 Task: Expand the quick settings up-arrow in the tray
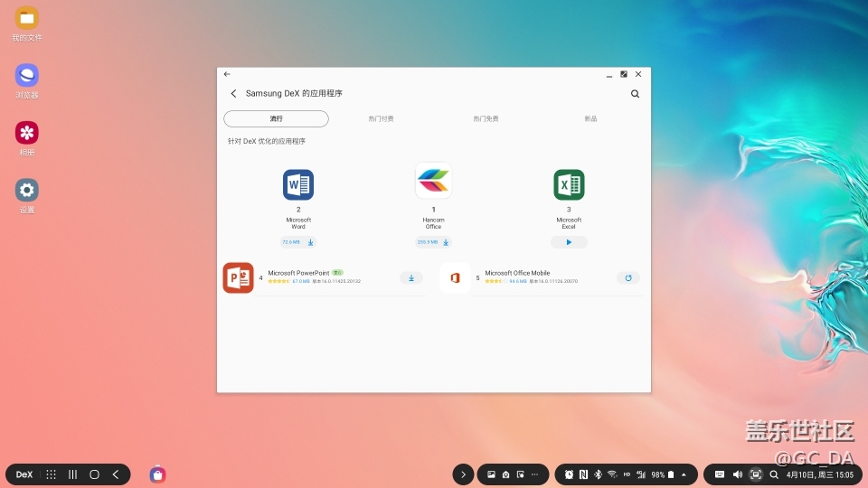pyautogui.click(x=684, y=474)
